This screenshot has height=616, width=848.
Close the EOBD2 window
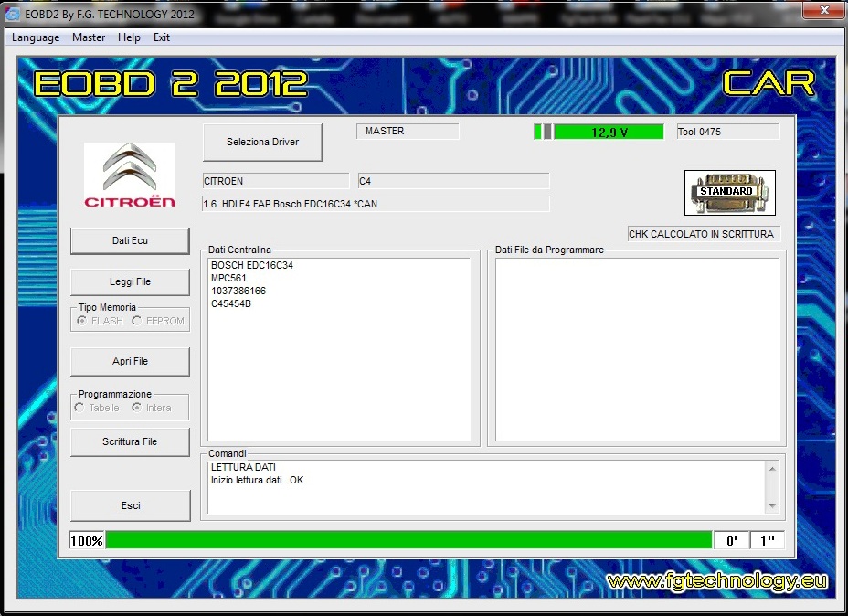pyautogui.click(x=824, y=10)
